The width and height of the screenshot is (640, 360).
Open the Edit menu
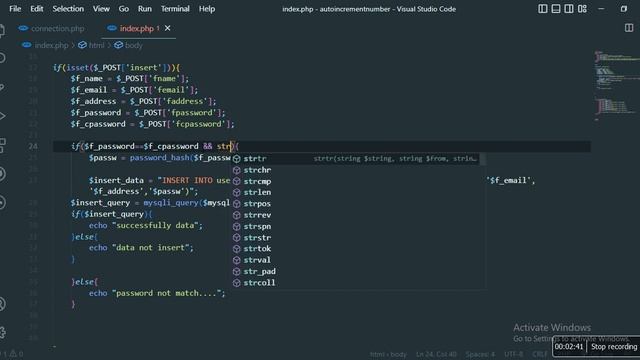coord(36,9)
